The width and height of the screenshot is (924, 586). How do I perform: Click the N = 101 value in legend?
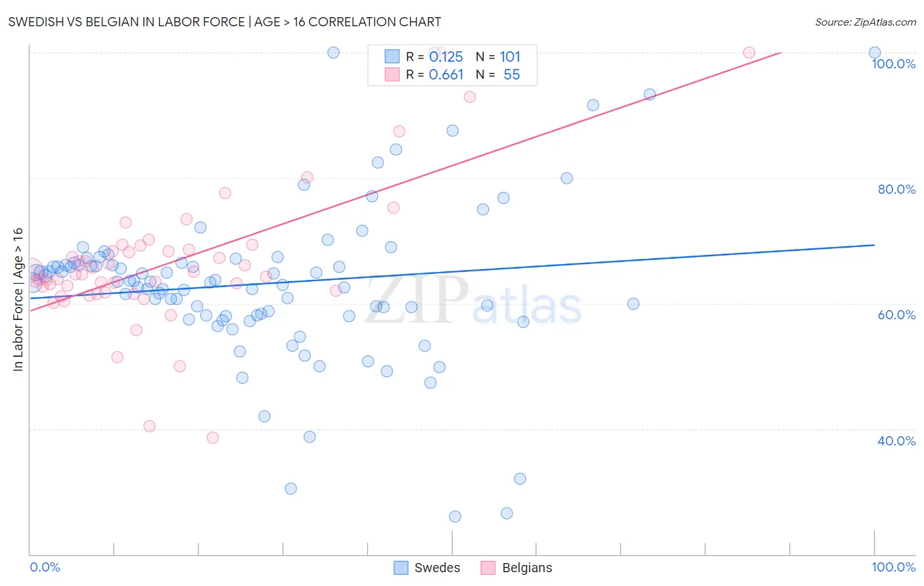pos(498,56)
